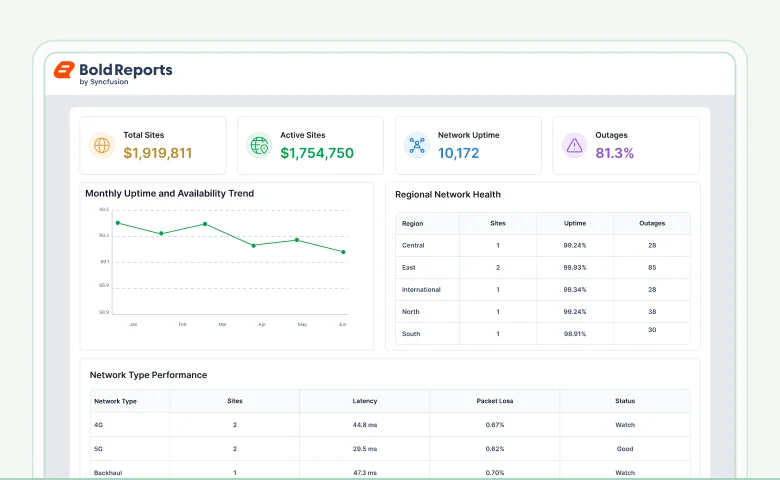The width and height of the screenshot is (780, 480).
Task: Click the Good status cell for 5G
Action: 625,449
